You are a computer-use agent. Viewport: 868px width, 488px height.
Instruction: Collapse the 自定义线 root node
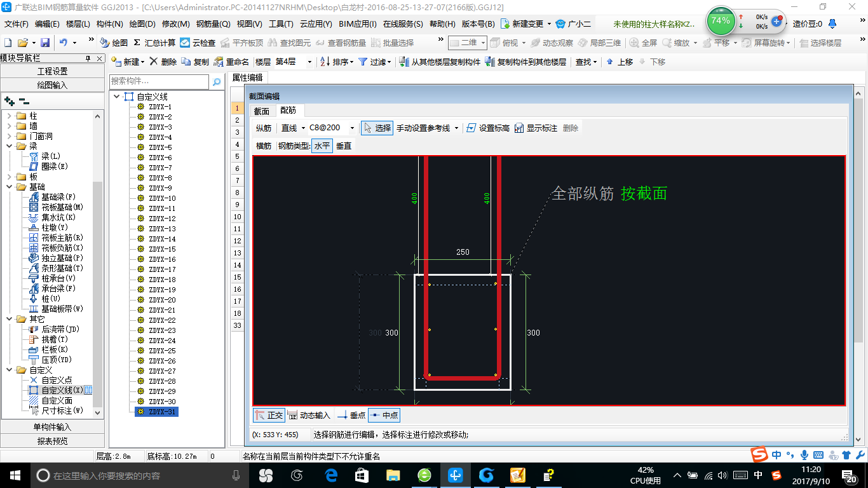pyautogui.click(x=117, y=97)
